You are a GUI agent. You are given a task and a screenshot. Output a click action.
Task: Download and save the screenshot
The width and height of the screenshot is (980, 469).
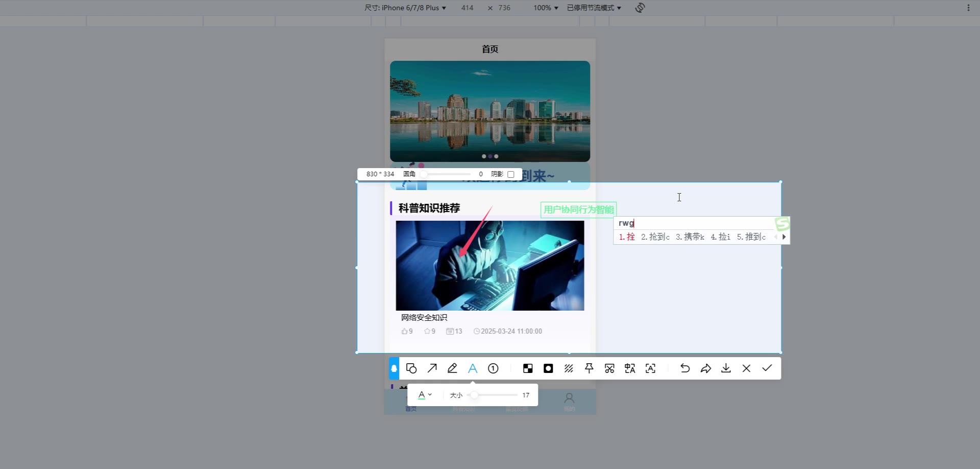(726, 368)
